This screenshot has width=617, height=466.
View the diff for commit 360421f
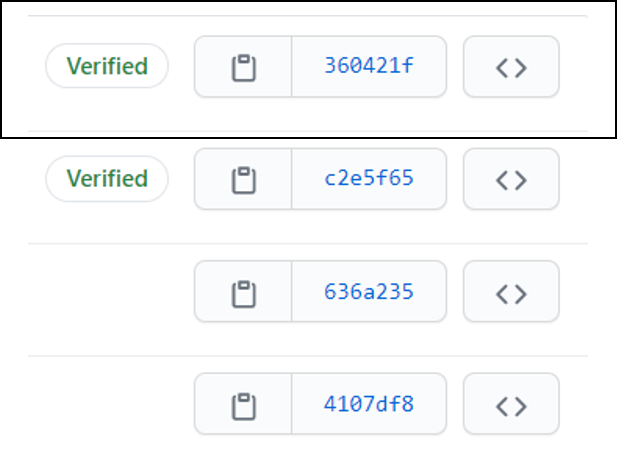(369, 67)
